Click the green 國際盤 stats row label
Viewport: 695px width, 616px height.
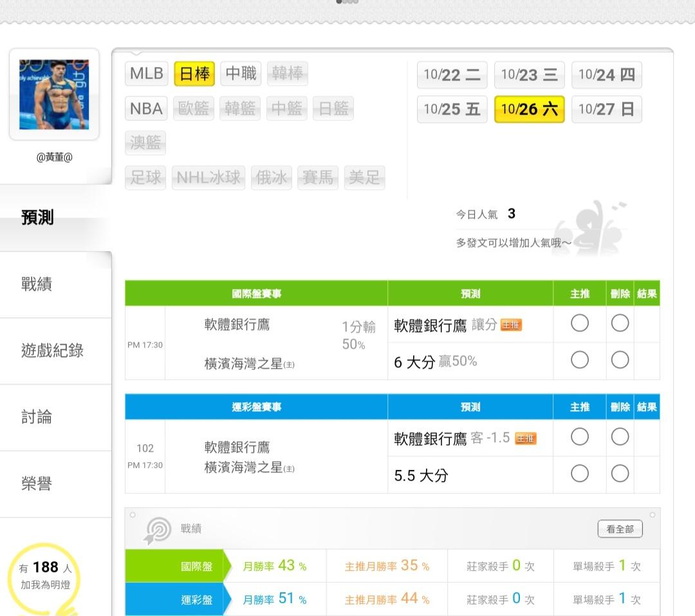(178, 566)
